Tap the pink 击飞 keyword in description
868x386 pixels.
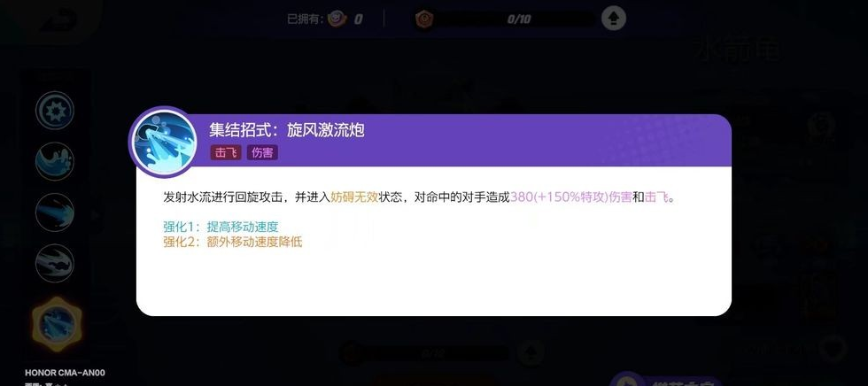click(656, 197)
